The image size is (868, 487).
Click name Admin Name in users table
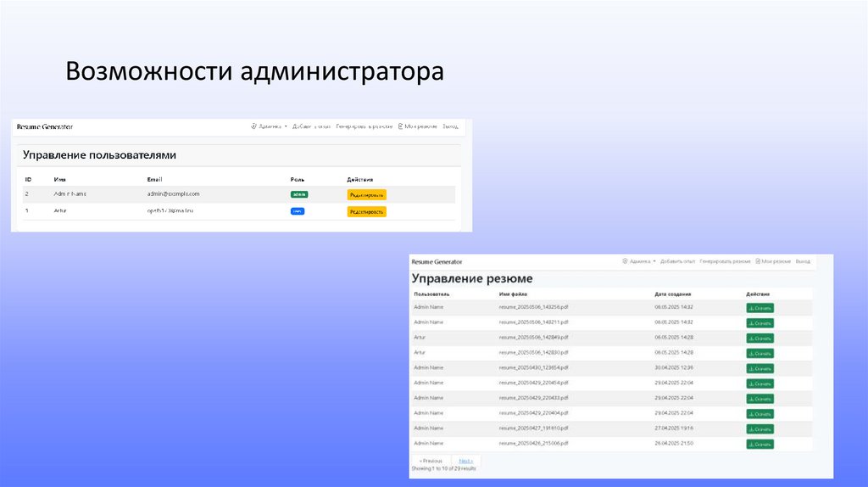70,194
